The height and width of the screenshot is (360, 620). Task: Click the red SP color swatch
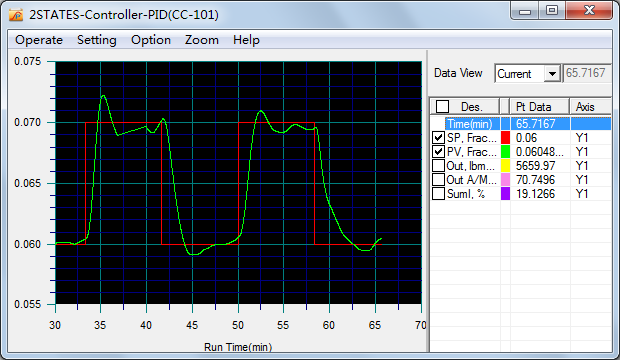505,138
